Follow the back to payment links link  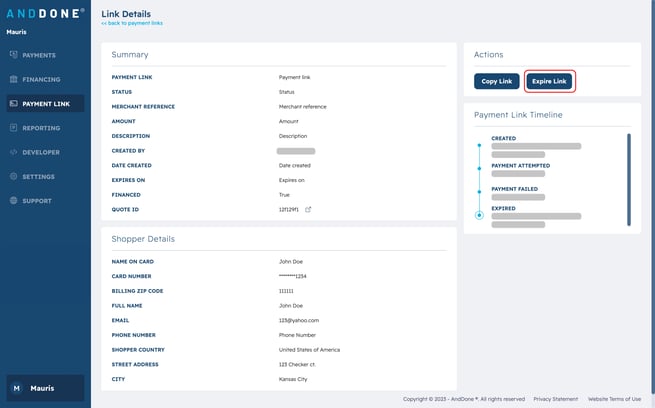tap(132, 23)
